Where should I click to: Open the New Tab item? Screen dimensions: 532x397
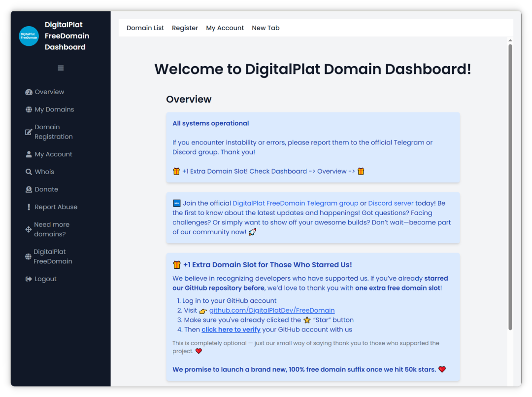(x=266, y=28)
